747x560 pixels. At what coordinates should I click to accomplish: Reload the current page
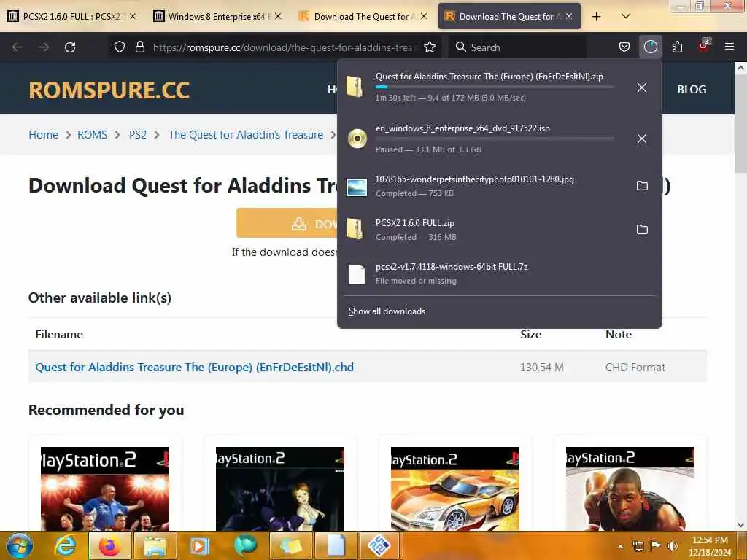[70, 47]
